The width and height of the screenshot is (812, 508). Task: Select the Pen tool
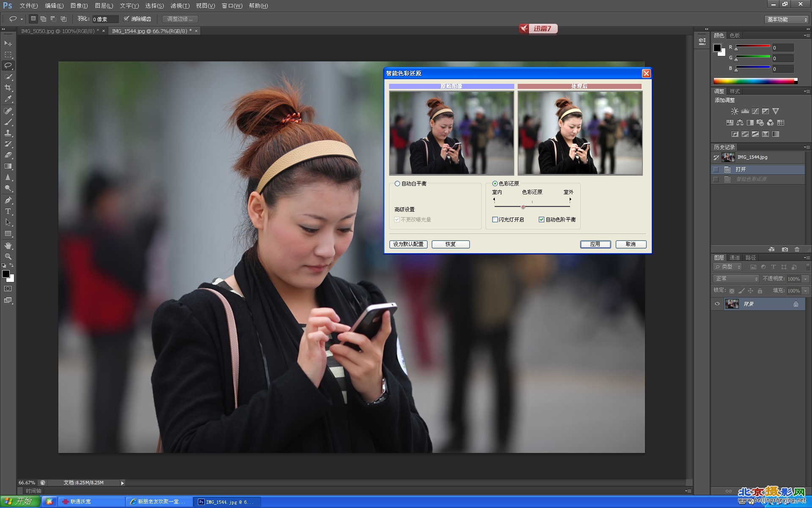[8, 200]
